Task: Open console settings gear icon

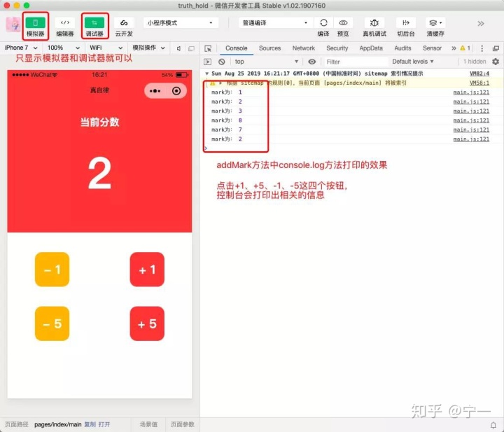Action: [x=496, y=62]
